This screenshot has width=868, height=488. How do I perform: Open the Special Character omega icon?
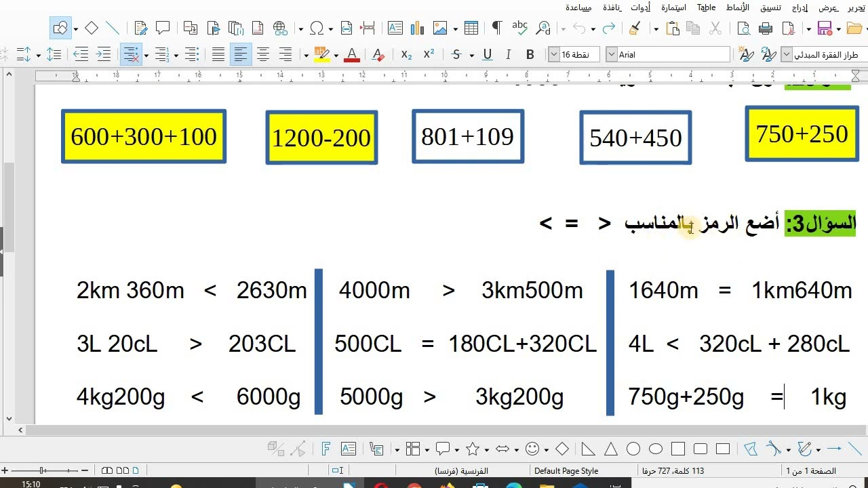pos(317,28)
